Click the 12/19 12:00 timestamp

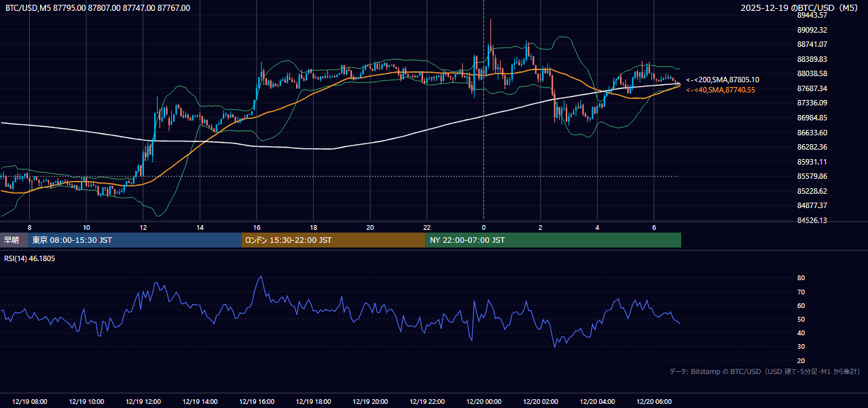(143, 402)
